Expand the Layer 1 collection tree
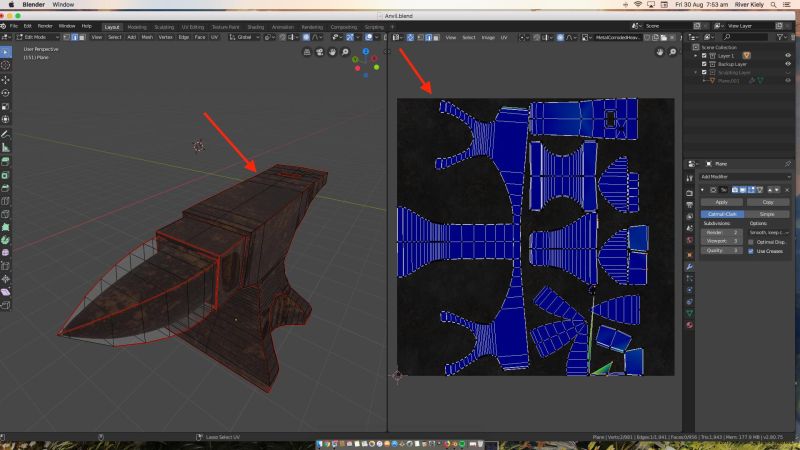800x450 pixels. point(696,56)
